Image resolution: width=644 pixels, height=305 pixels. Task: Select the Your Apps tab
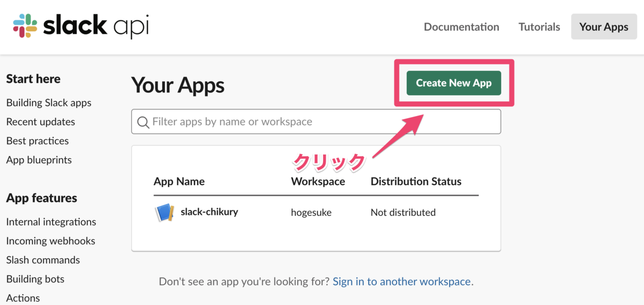click(x=604, y=27)
